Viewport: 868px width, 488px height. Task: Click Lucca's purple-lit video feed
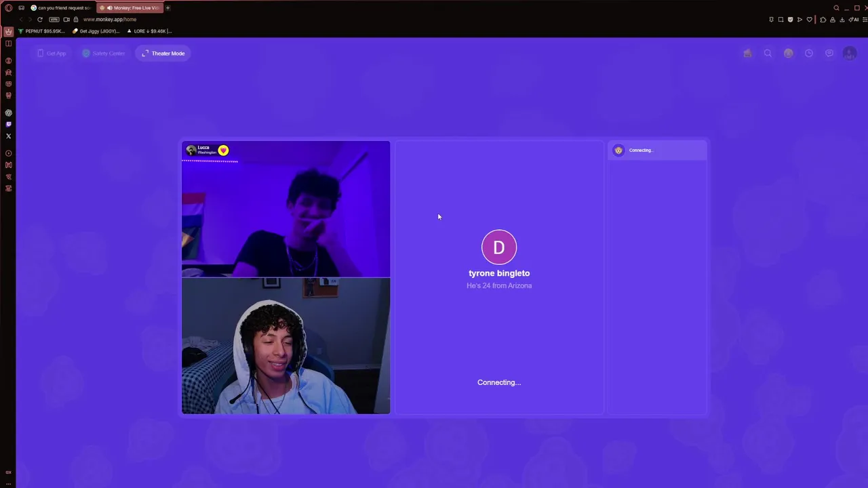click(285, 209)
